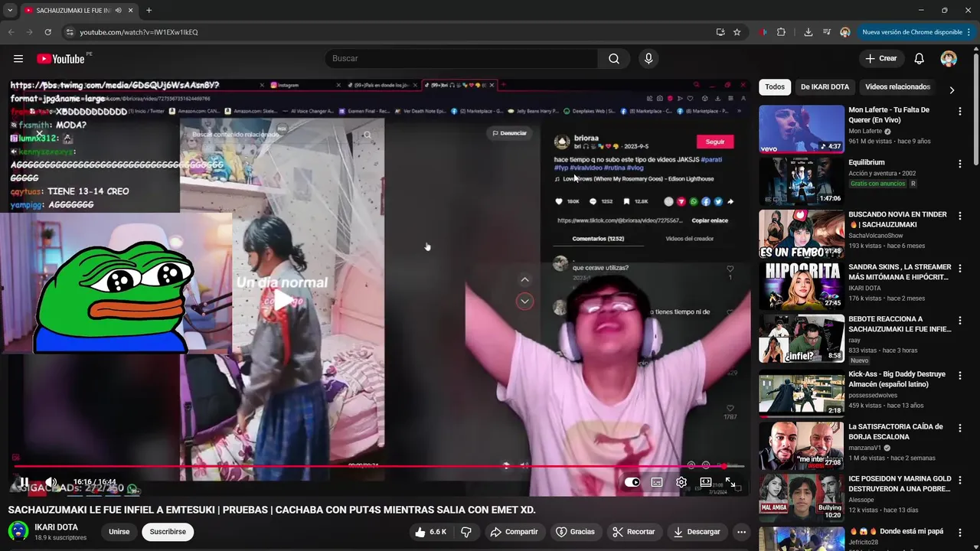Image resolution: width=980 pixels, height=551 pixels.
Task: Open options for Bebote Reacciona video
Action: click(x=959, y=321)
